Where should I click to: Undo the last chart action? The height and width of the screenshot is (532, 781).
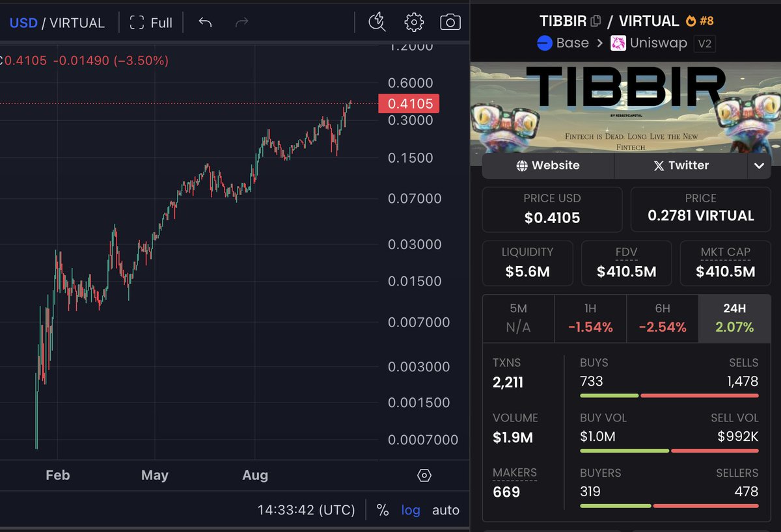click(205, 23)
